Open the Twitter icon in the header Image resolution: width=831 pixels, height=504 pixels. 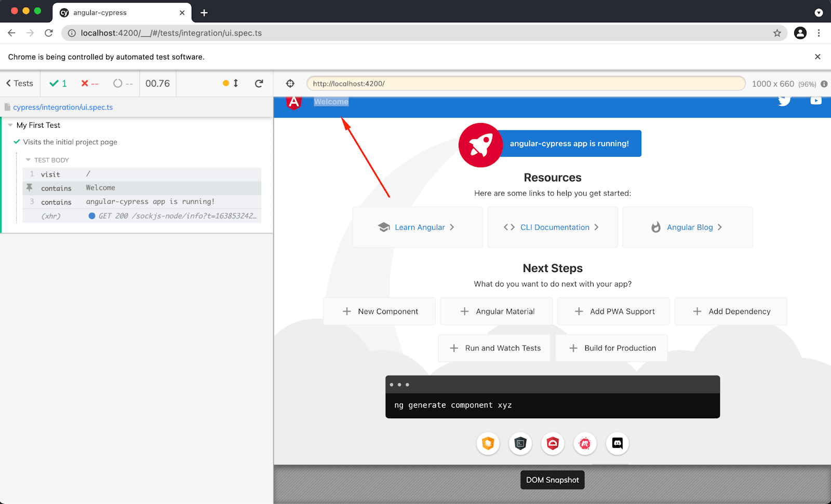pyautogui.click(x=784, y=101)
